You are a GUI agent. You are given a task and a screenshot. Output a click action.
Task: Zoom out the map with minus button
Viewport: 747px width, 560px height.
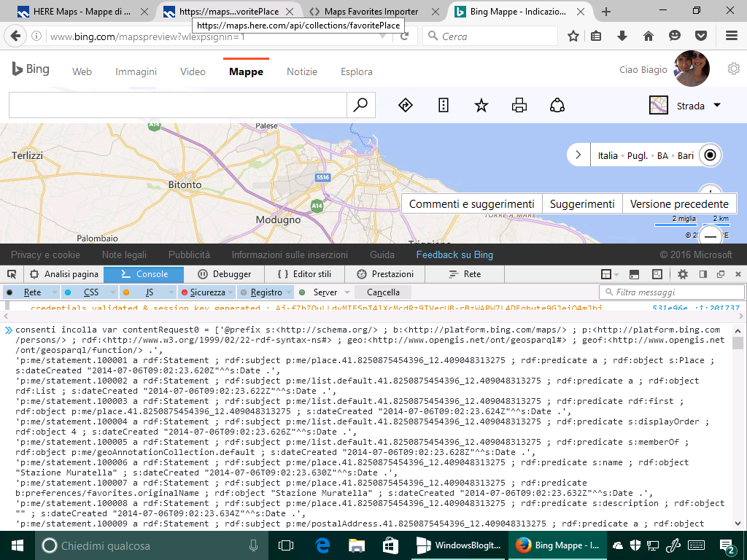tap(711, 236)
